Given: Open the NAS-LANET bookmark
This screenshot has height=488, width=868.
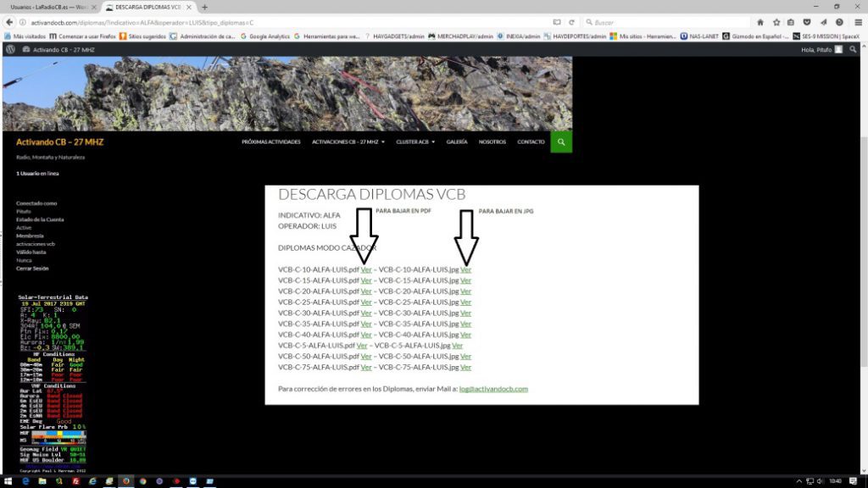Looking at the screenshot, I should click(699, 36).
